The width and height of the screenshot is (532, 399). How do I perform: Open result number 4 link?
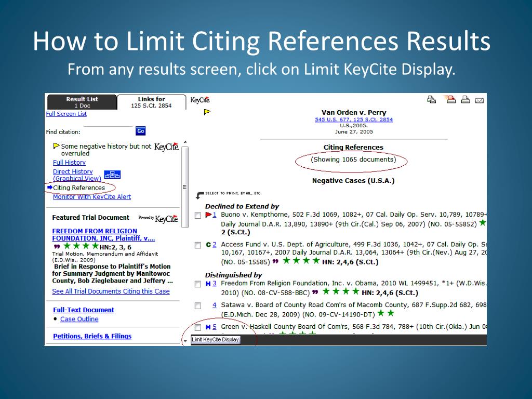[215, 305]
